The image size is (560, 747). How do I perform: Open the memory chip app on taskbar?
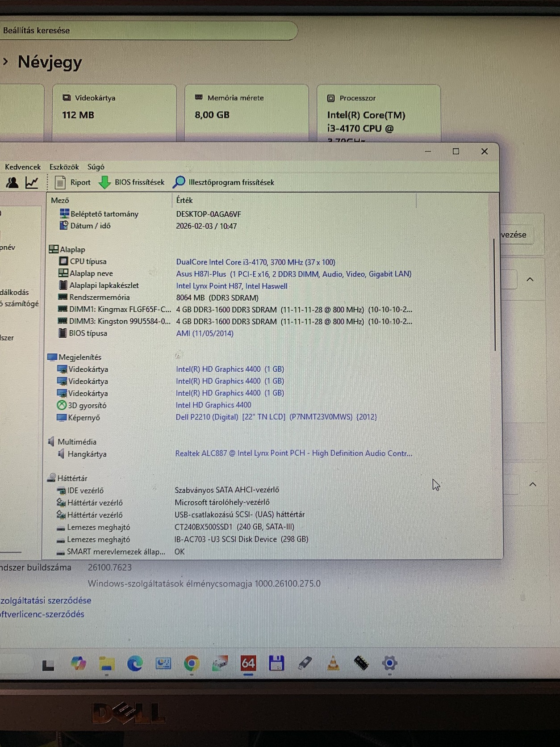coord(361,663)
